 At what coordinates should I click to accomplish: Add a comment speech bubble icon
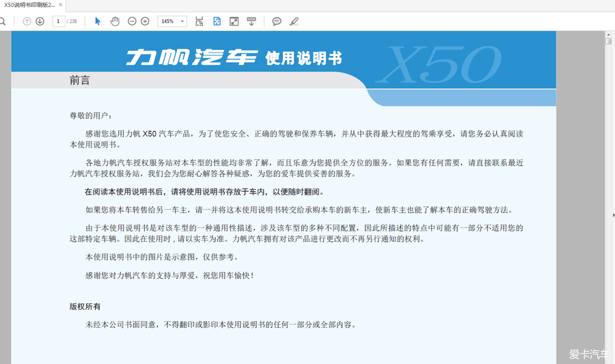pos(277,22)
